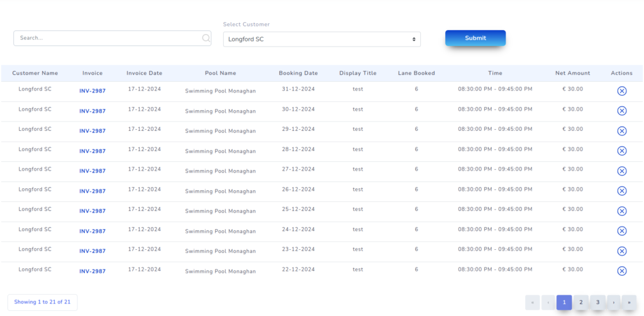Delete the 22-12-2024 booking entry

tap(621, 271)
